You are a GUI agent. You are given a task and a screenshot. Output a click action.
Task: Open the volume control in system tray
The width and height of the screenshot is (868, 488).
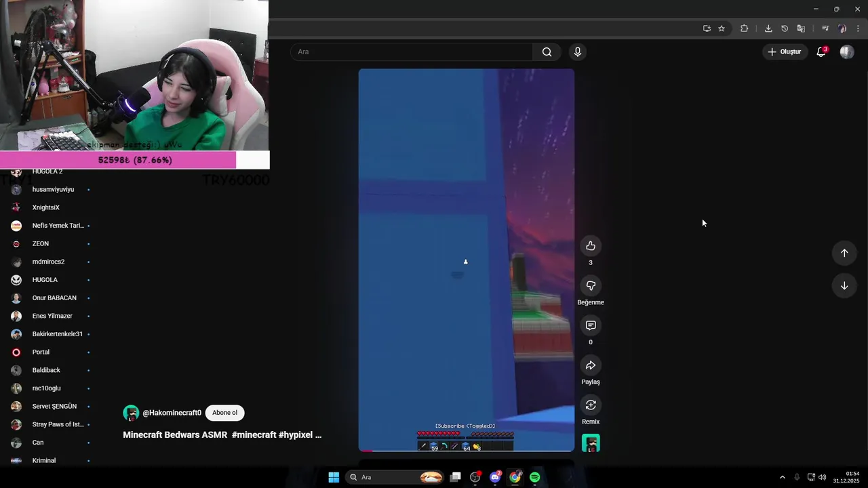pos(823,477)
